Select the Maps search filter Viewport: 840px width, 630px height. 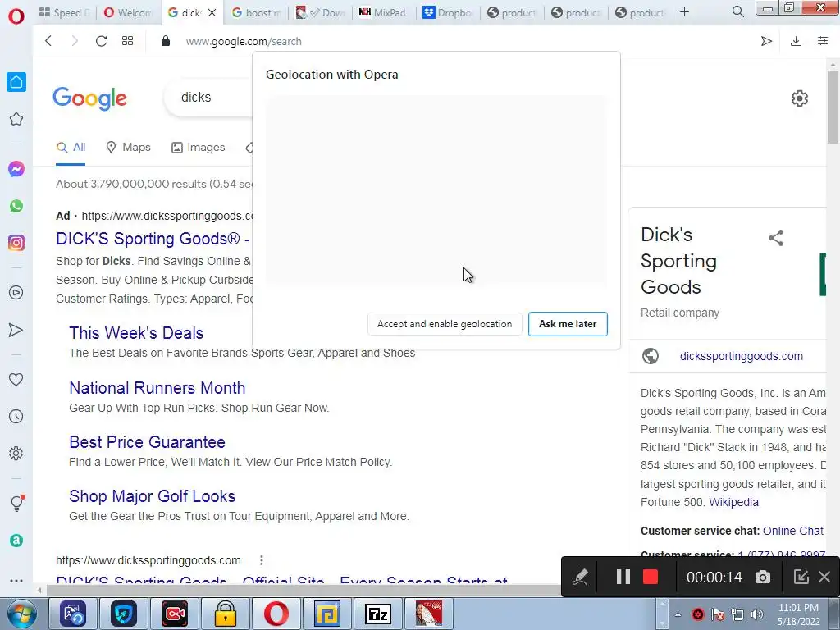(x=129, y=148)
